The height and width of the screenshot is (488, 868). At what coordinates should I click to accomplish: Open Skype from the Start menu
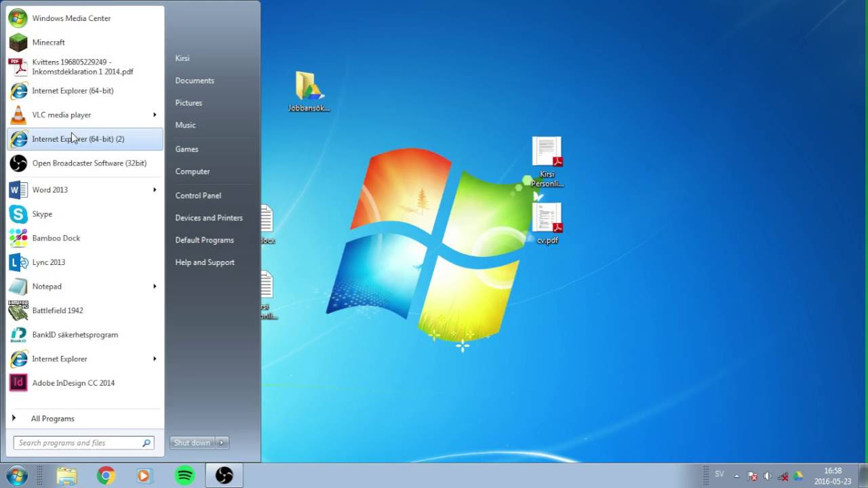click(x=85, y=214)
